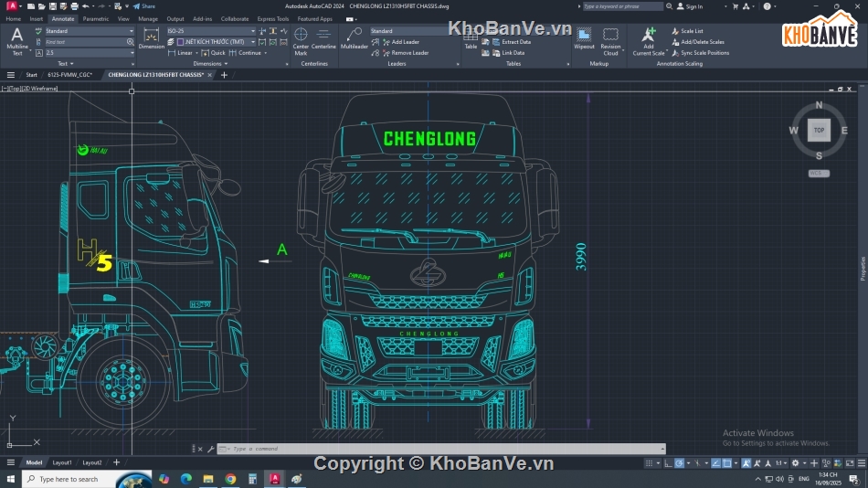Expand the Dimensions panel
Screen dimensions: 868x488
coord(210,64)
